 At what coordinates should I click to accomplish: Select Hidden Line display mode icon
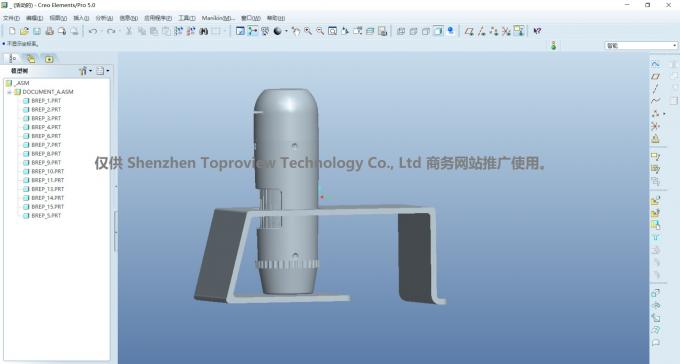(x=413, y=31)
